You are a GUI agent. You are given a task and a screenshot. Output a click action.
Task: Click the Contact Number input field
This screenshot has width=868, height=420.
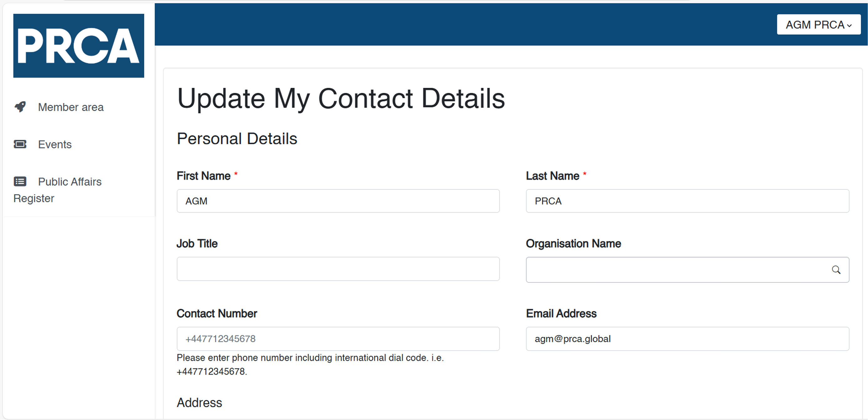[x=338, y=339]
